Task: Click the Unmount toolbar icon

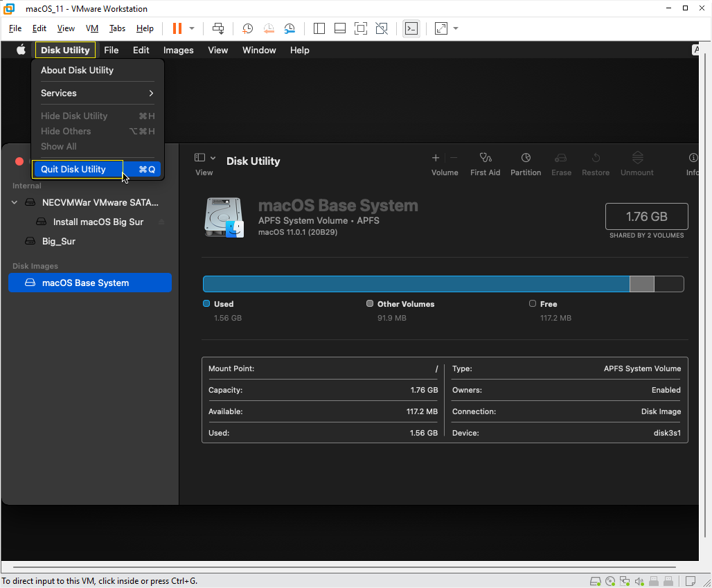Action: [x=637, y=157]
